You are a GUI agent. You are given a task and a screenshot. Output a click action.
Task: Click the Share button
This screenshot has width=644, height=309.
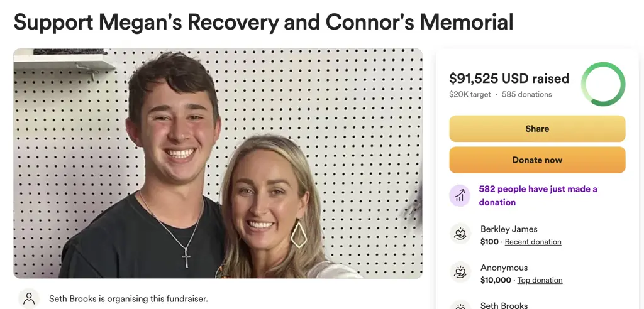(537, 129)
